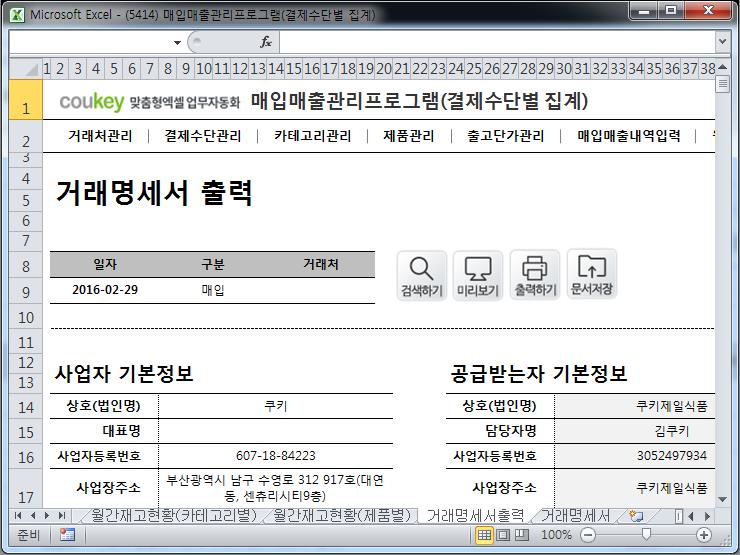The width and height of the screenshot is (740, 555).
Task: Switch to 월간재고현황(제품별) sheet tab
Action: 342,515
